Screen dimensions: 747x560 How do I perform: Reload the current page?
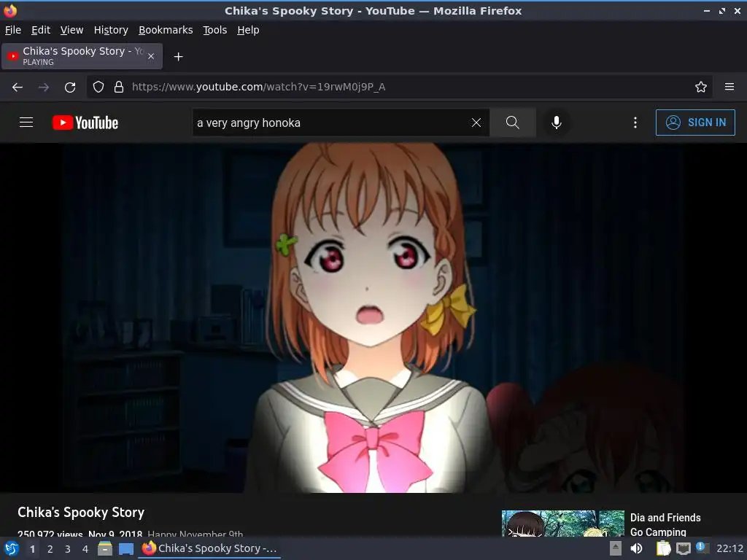[70, 87]
